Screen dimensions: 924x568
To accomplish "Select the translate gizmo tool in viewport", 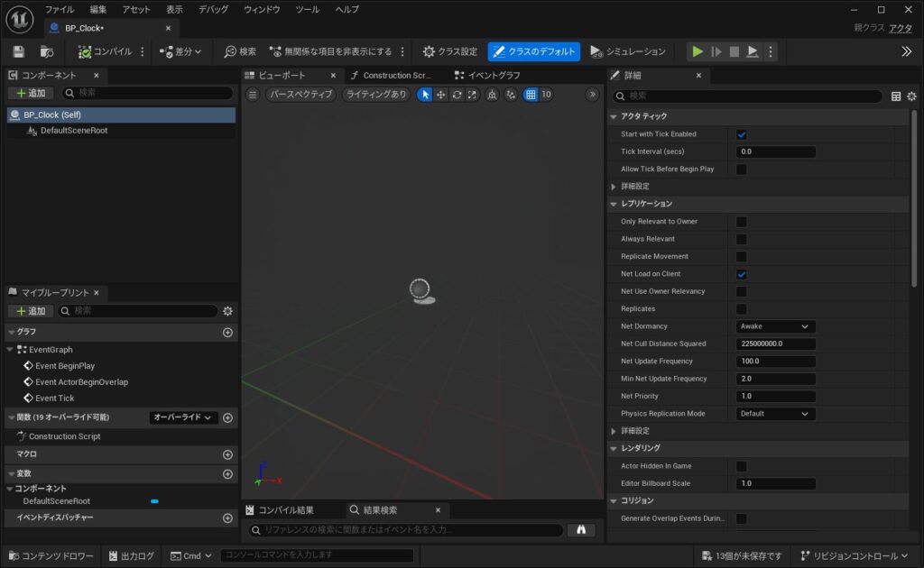I will click(x=441, y=95).
